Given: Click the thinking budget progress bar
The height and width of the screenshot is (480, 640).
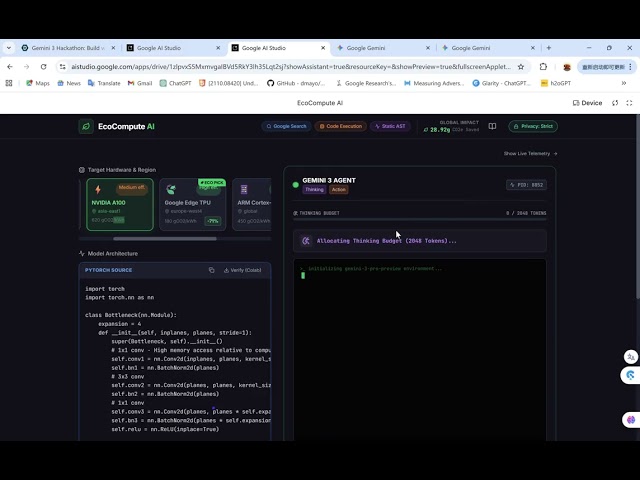Looking at the screenshot, I should pyautogui.click(x=420, y=220).
